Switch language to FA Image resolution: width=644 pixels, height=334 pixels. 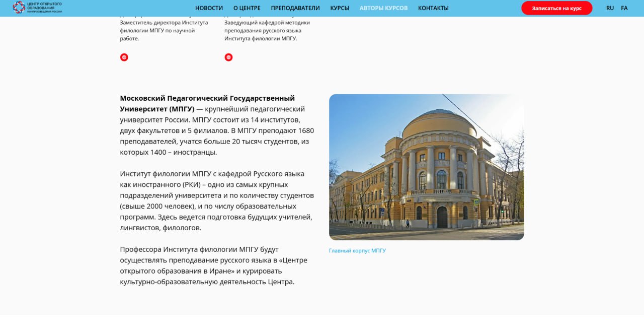[x=624, y=8]
